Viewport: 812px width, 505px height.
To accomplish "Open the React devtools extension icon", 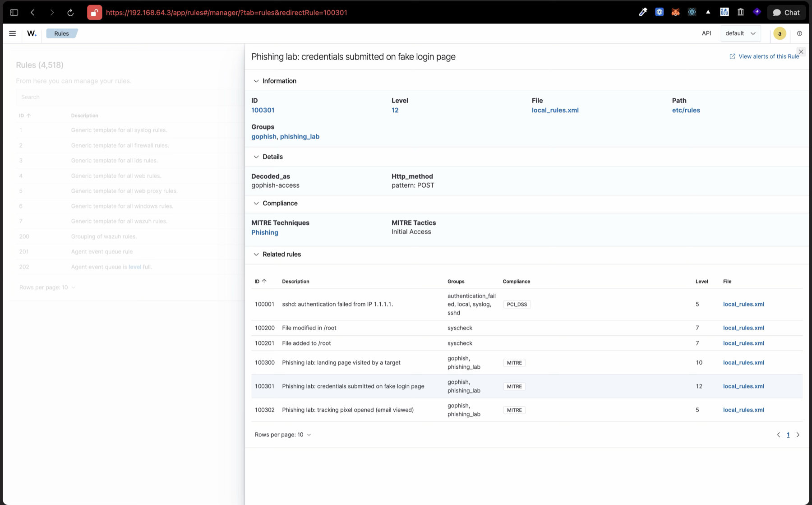I will [692, 12].
